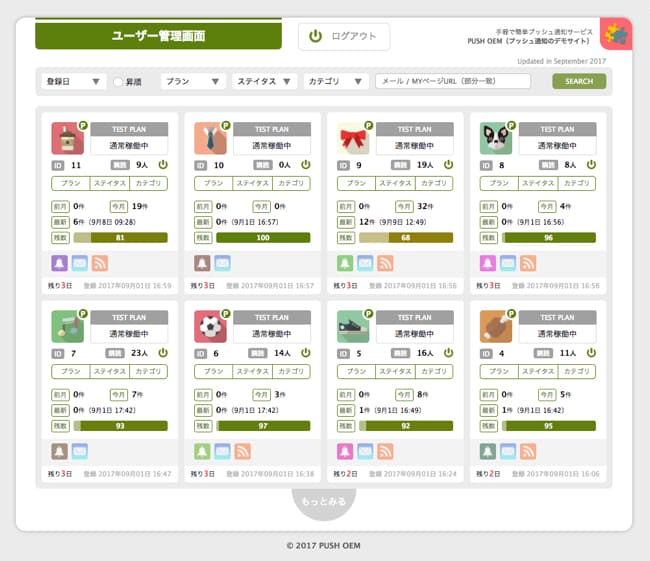Screen dimensions: 650x561
Task: Select ステイタス tab on user 7 card
Action: pyautogui.click(x=110, y=371)
